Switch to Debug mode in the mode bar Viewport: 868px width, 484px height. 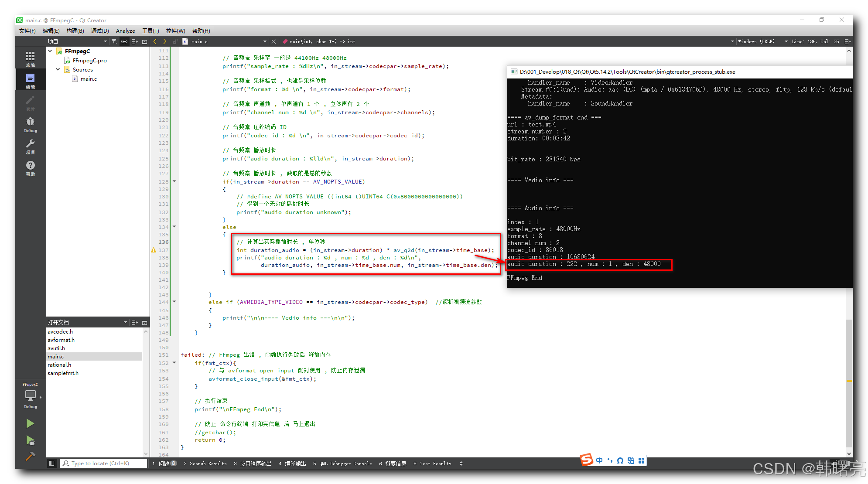coord(30,124)
